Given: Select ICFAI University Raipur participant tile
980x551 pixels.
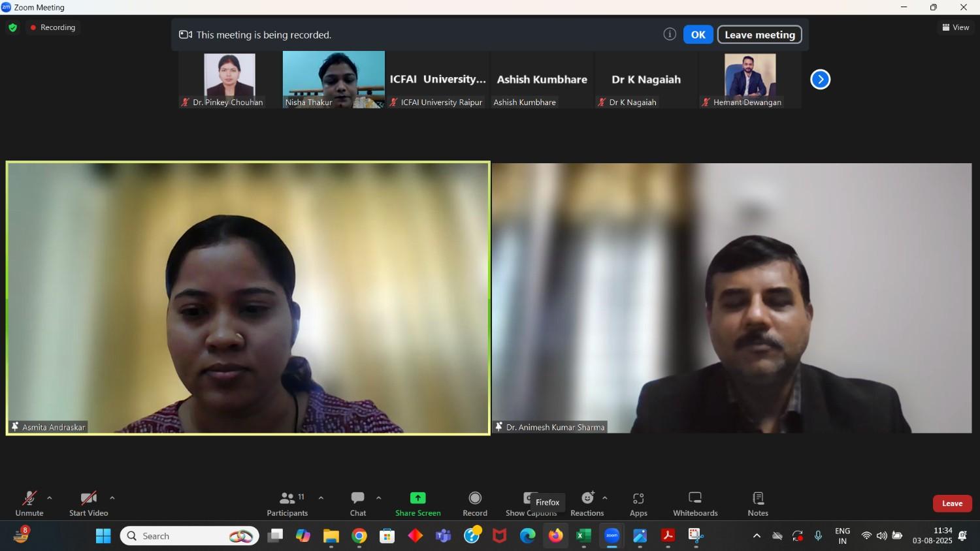Looking at the screenshot, I should point(438,80).
